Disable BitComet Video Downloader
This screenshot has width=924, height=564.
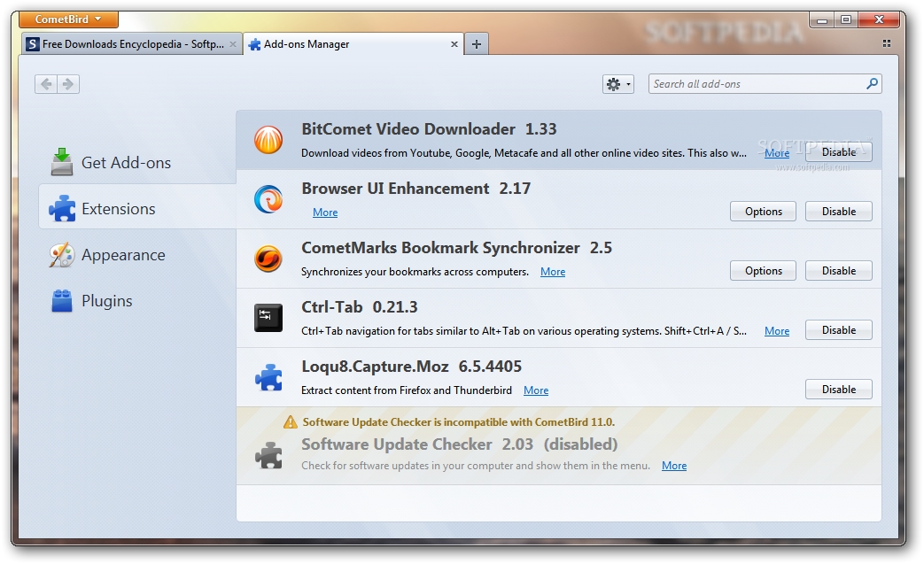coord(839,152)
